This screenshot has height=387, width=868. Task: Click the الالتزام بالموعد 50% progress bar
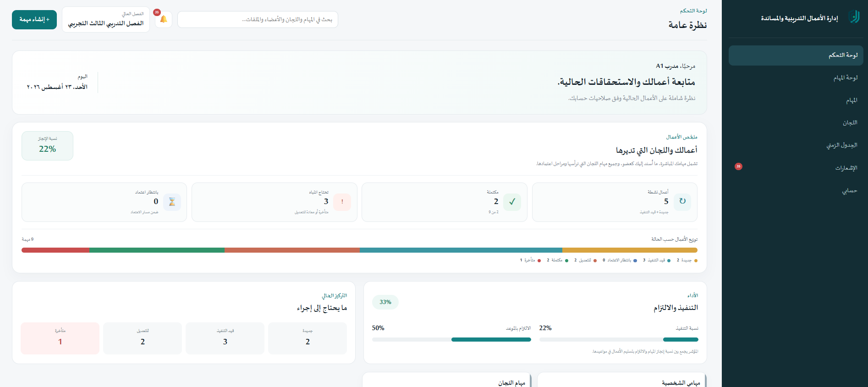click(x=451, y=340)
